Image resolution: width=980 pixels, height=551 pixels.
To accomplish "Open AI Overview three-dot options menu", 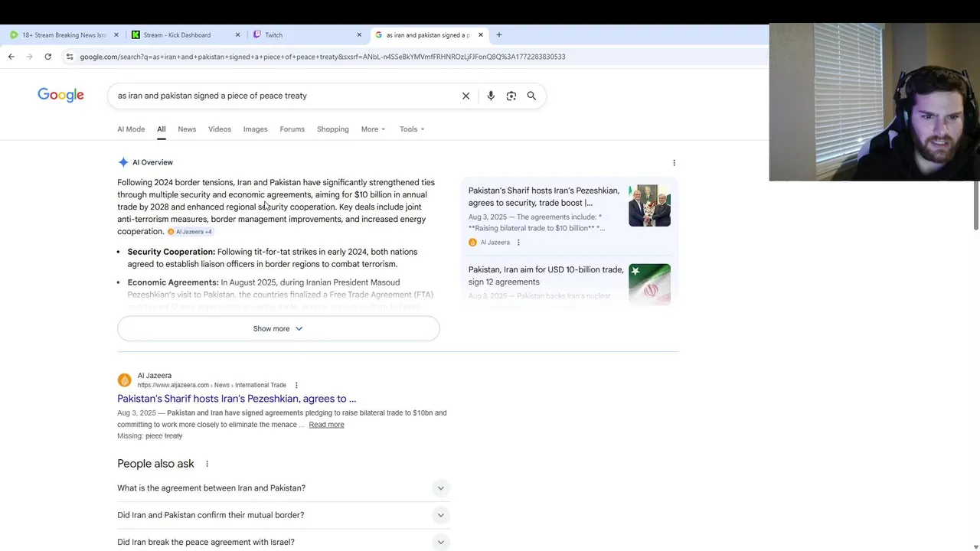I will [x=674, y=163].
